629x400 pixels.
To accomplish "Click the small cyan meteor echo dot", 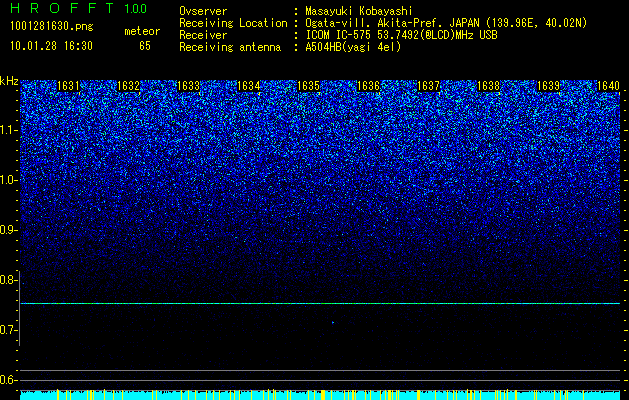I will coord(333,322).
